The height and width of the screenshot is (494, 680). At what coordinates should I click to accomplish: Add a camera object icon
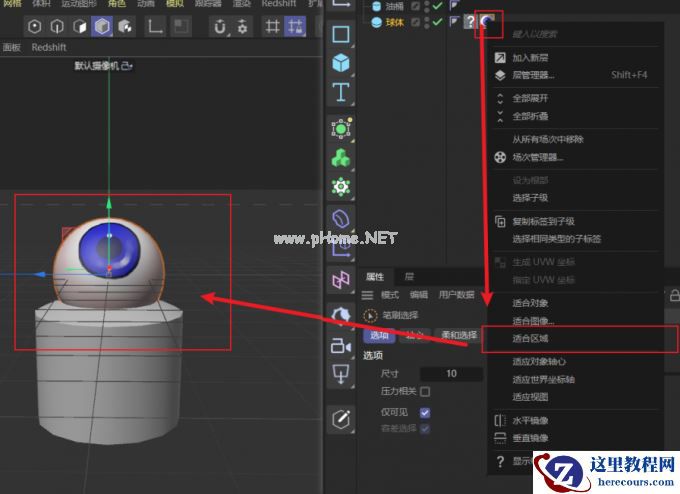click(341, 346)
